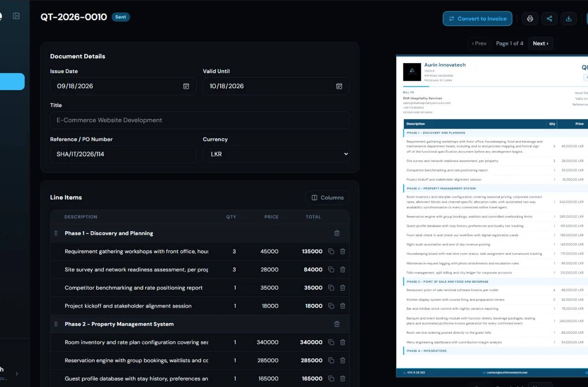The image size is (588, 387).
Task: Duplicate Room inventory line item
Action: (331, 342)
